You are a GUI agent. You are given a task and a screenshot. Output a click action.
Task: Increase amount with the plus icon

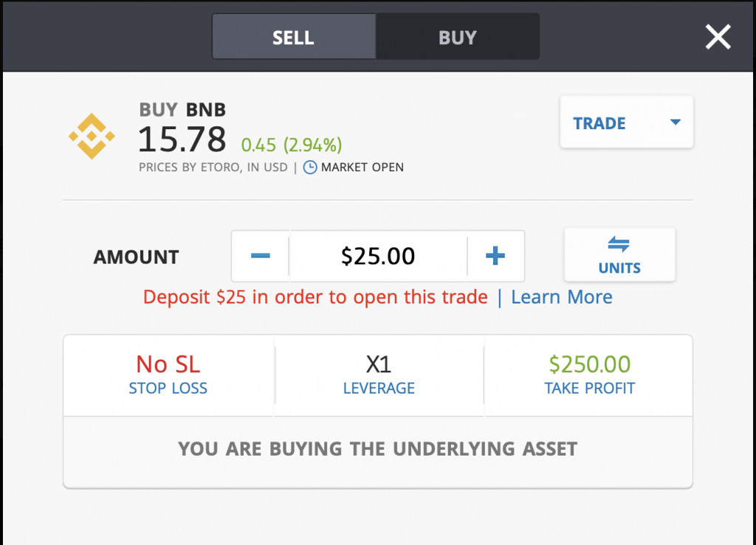pyautogui.click(x=495, y=256)
